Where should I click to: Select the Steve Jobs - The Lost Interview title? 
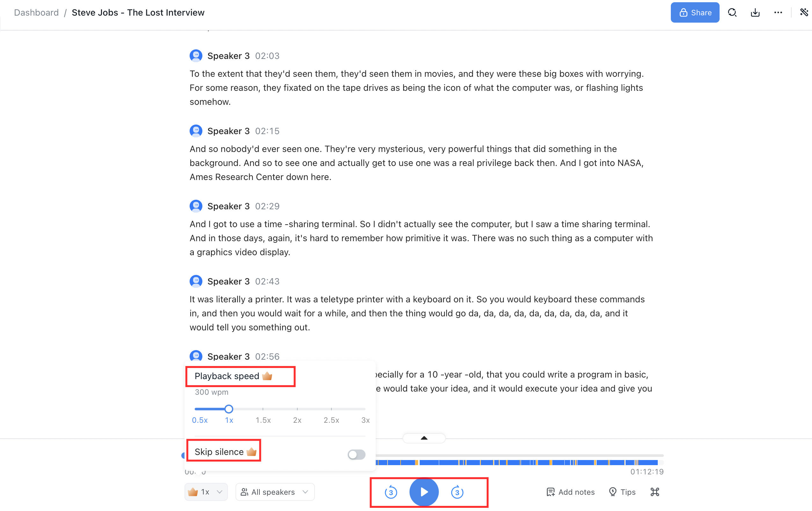click(x=138, y=12)
